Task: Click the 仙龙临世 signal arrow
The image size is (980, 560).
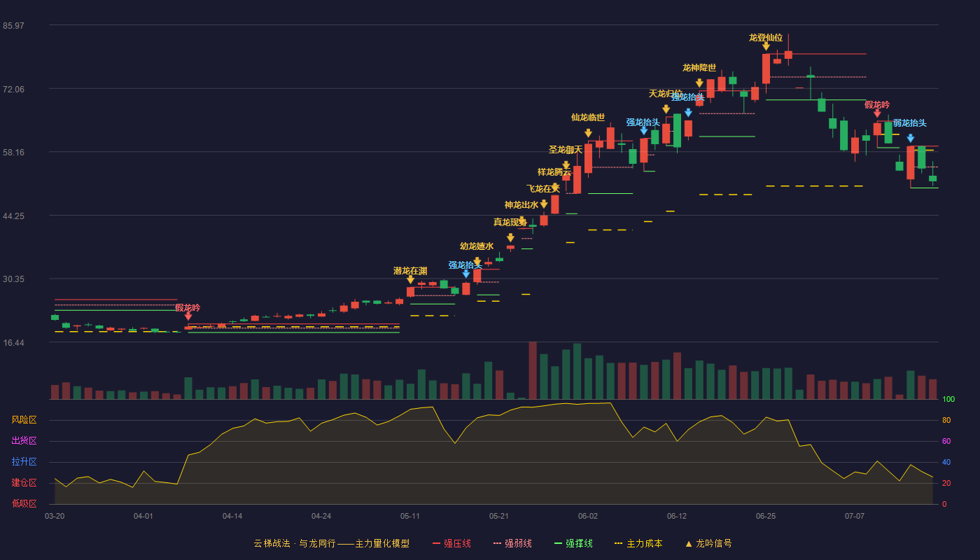Action: (588, 133)
